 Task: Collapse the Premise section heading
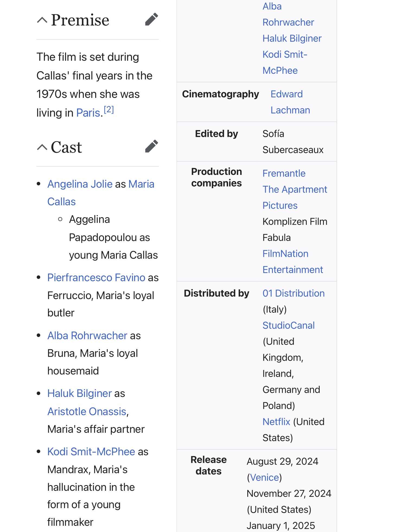tap(42, 20)
